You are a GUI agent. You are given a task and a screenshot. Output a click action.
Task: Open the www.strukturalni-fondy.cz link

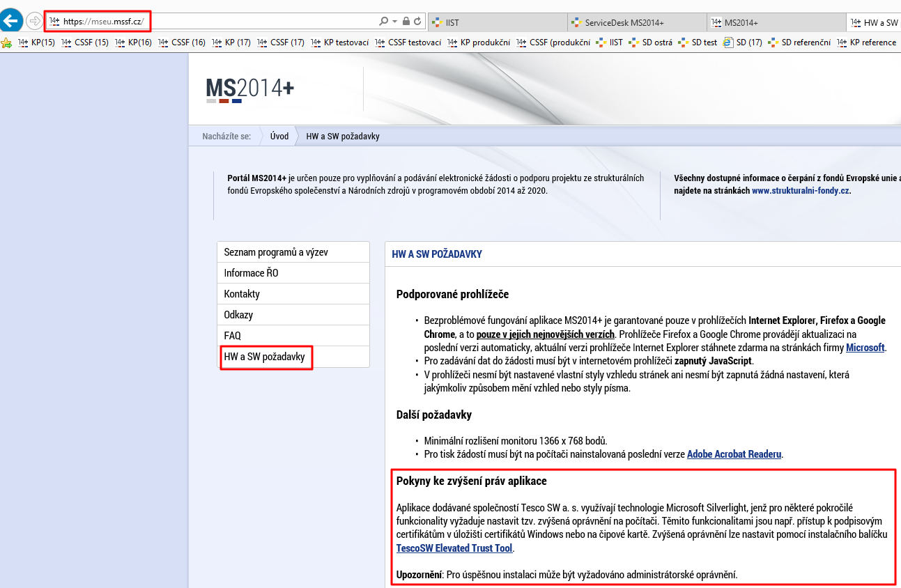point(801,190)
